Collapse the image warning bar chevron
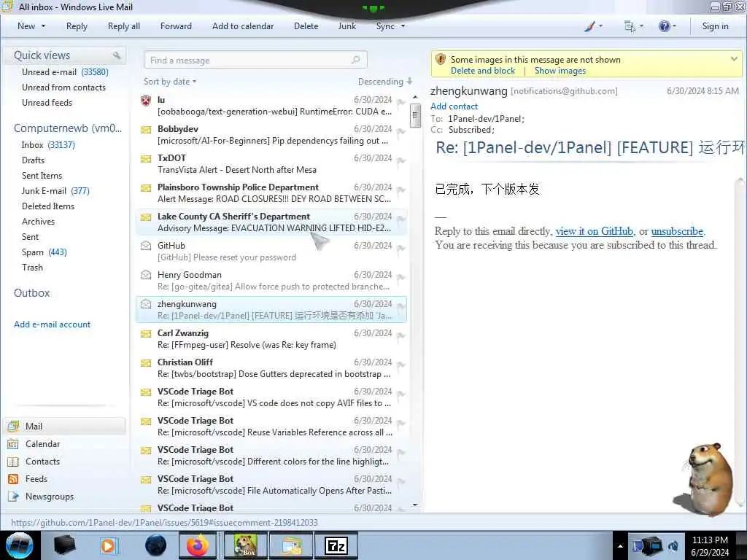 click(734, 59)
